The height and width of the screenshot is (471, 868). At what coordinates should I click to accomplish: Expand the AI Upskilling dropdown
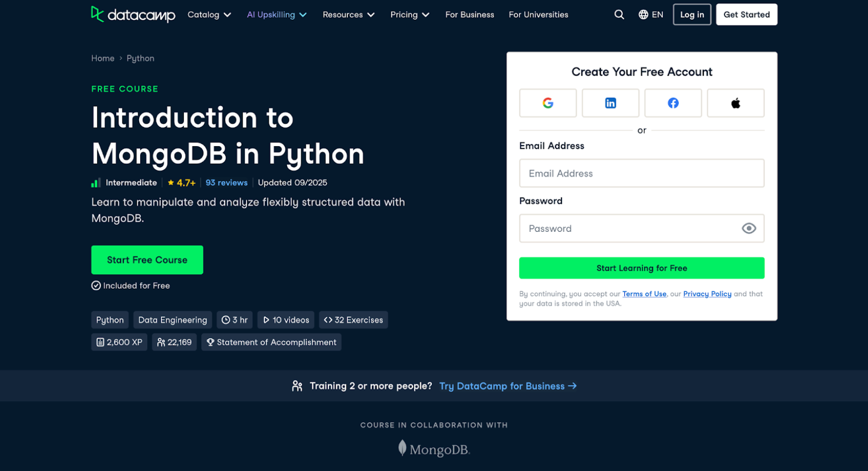point(277,14)
